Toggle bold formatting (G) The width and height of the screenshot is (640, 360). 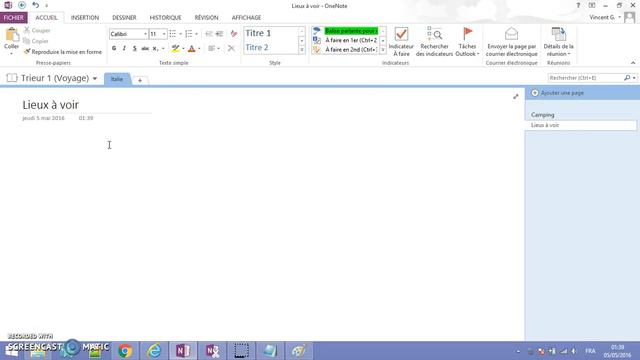click(114, 48)
